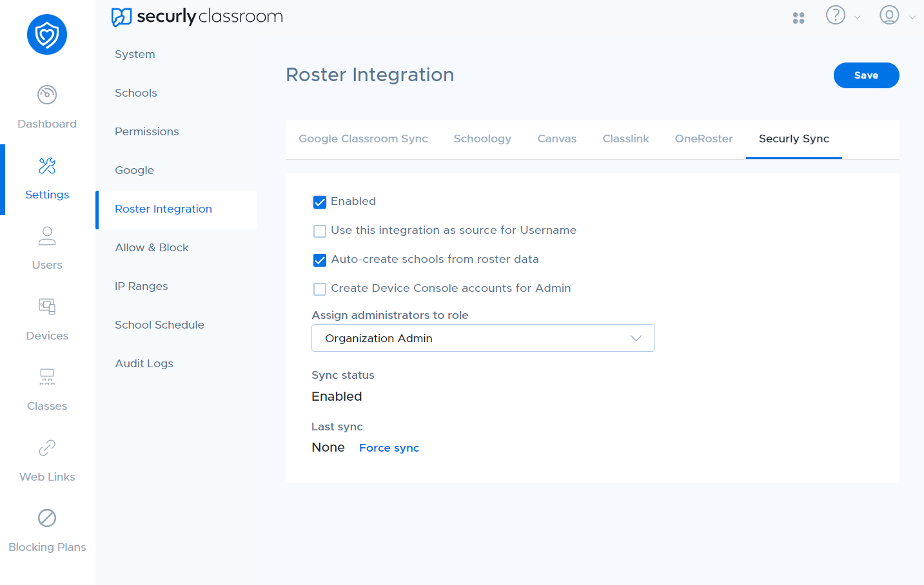Viewport: 924px width, 585px height.
Task: Switch to the Canvas tab
Action: coord(557,139)
